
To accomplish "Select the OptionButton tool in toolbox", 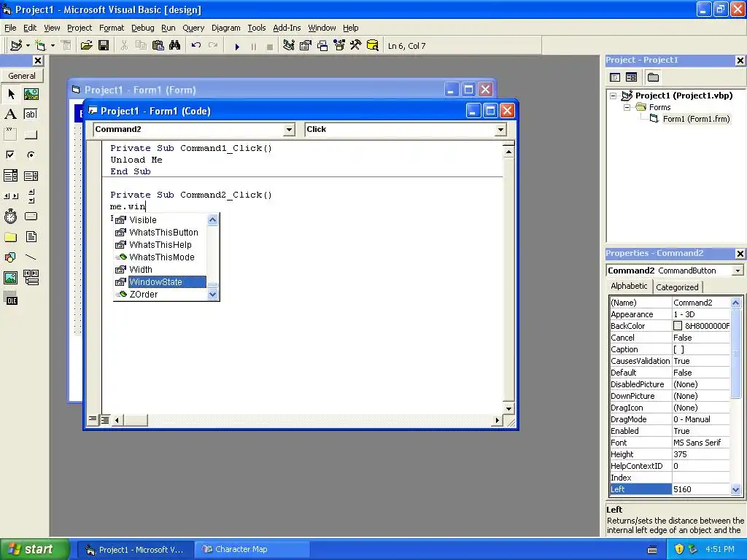I will 31,155.
